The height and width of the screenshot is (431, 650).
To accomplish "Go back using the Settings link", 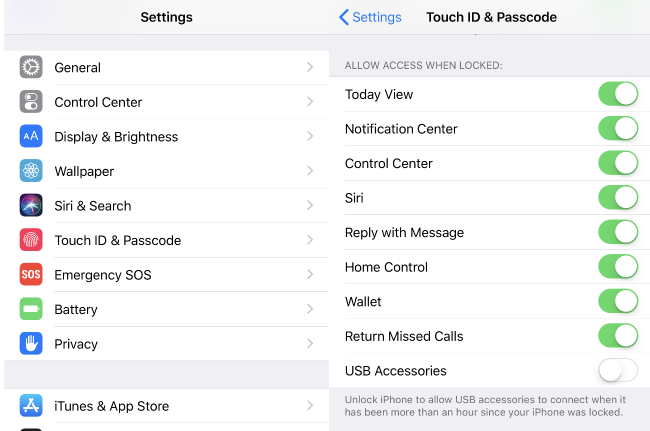I will click(x=370, y=17).
